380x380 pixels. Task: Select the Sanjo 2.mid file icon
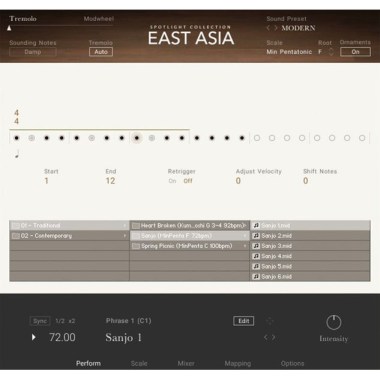pyautogui.click(x=256, y=236)
